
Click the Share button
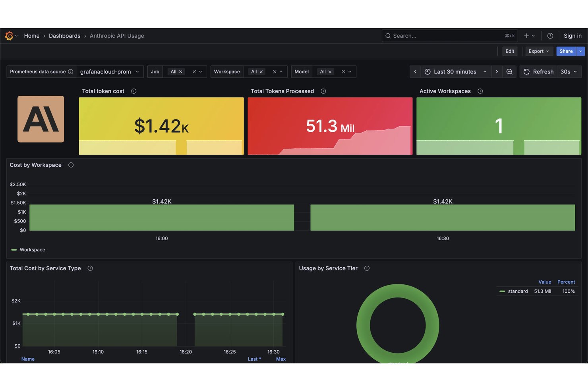pyautogui.click(x=566, y=51)
